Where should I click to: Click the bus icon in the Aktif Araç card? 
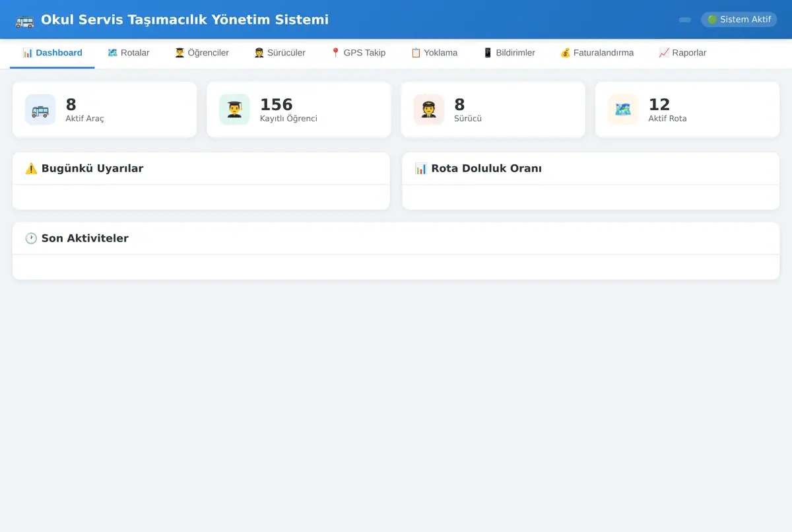point(40,110)
